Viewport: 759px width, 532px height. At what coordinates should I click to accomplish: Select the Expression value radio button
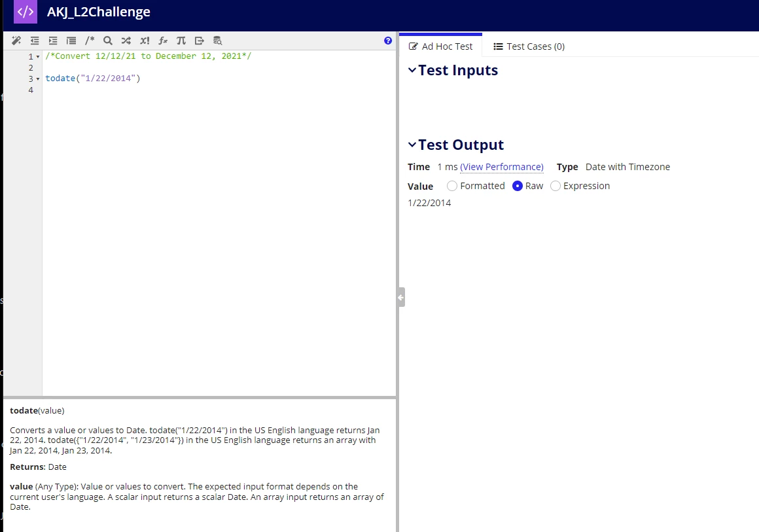pos(556,186)
